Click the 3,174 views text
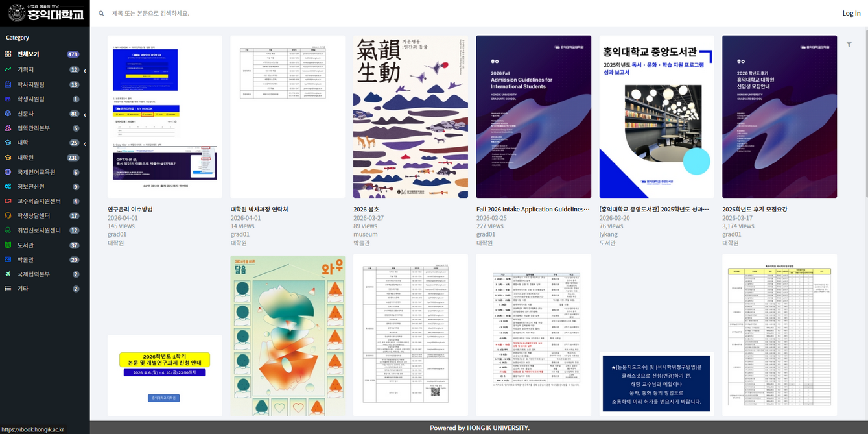The image size is (868, 434). click(738, 226)
